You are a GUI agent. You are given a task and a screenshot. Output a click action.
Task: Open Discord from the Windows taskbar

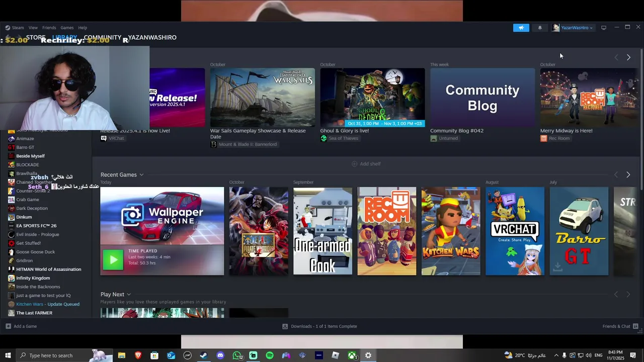tap(220, 355)
